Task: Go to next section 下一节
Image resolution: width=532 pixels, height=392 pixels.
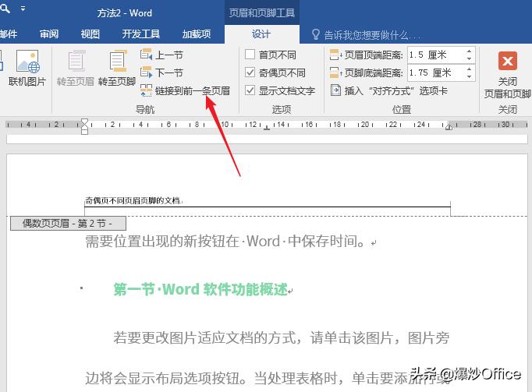Action: pyautogui.click(x=161, y=72)
